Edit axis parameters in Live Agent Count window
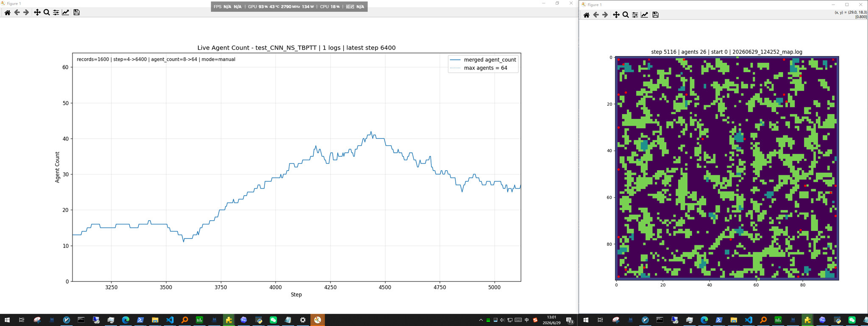This screenshot has height=326, width=868. 66,13
